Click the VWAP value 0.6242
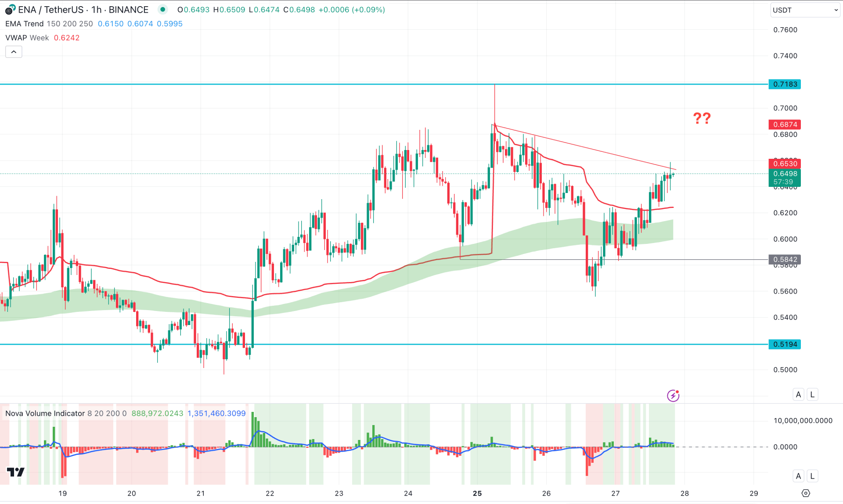This screenshot has width=843, height=504. [x=67, y=38]
